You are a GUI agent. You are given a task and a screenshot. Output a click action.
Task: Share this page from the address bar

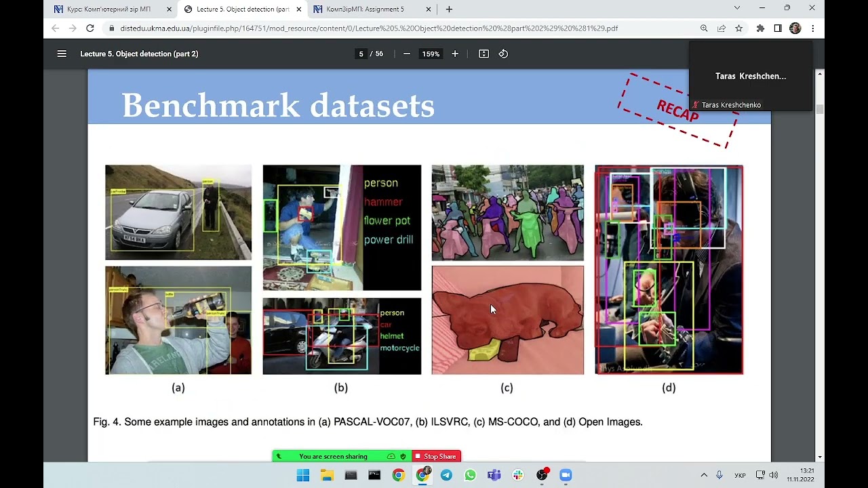pyautogui.click(x=722, y=28)
